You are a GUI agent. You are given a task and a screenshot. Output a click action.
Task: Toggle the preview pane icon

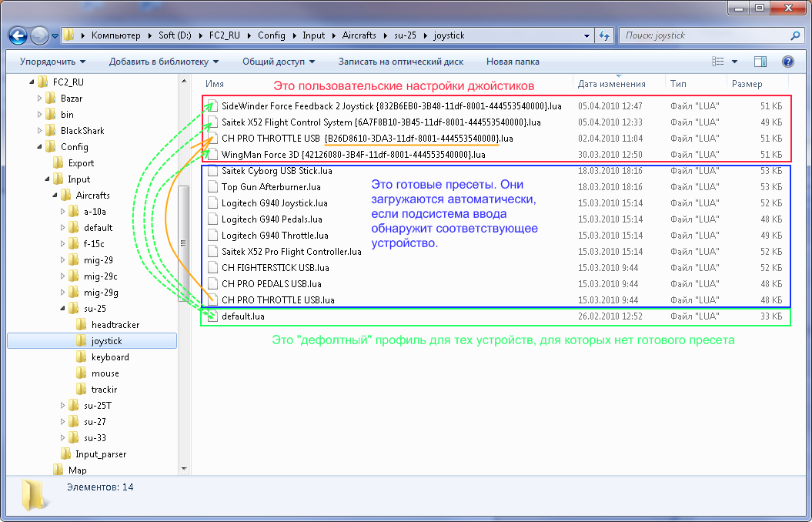(760, 62)
